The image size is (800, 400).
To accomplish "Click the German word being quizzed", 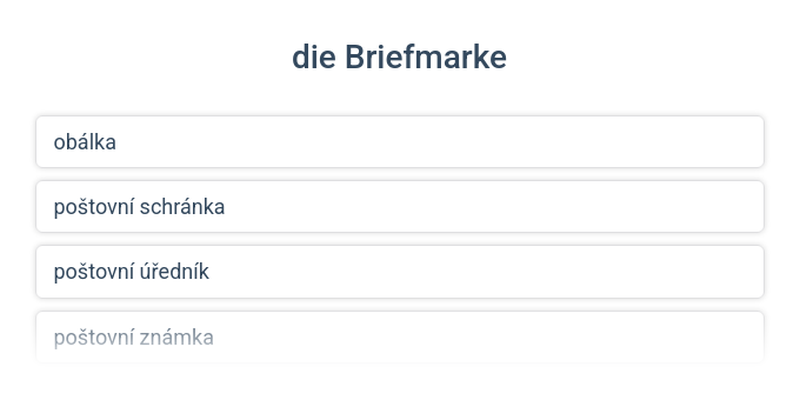I will tap(399, 58).
